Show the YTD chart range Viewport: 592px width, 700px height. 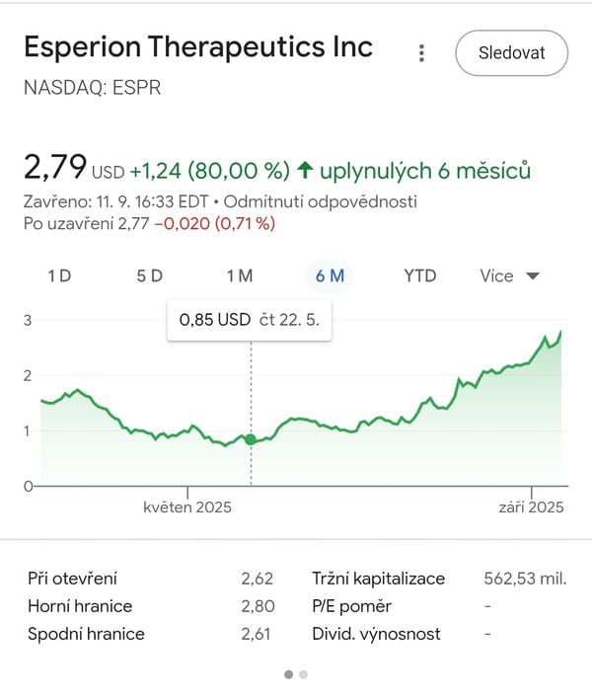click(419, 275)
